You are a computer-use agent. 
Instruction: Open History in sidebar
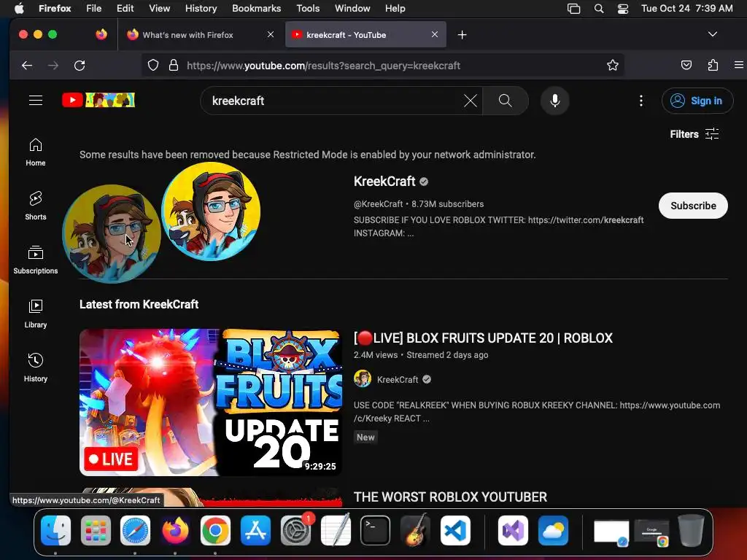[36, 367]
